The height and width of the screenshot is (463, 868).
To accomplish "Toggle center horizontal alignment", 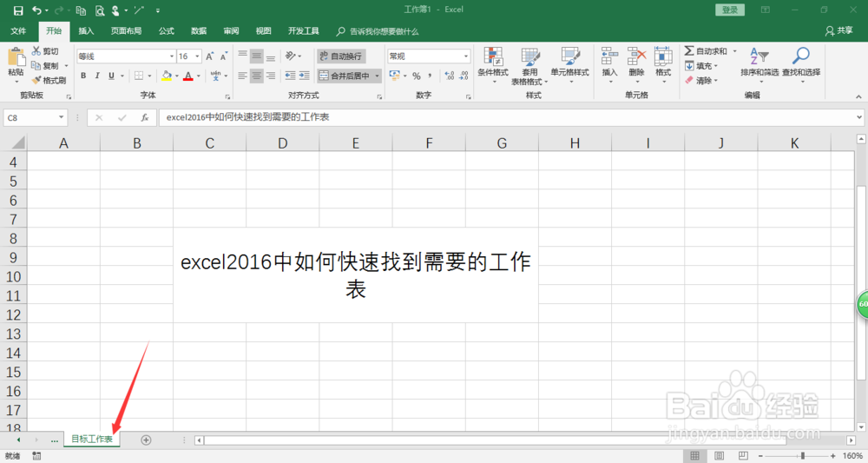I will point(256,76).
